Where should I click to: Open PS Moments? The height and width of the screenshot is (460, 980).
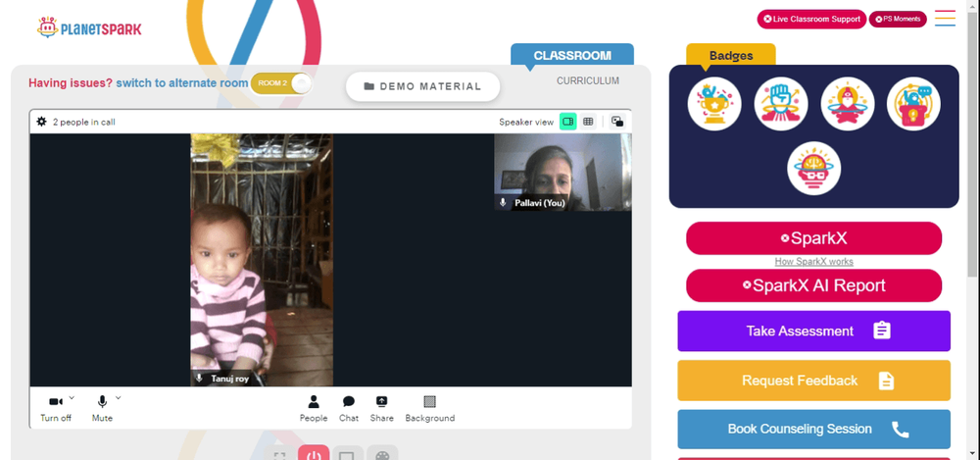(898, 20)
